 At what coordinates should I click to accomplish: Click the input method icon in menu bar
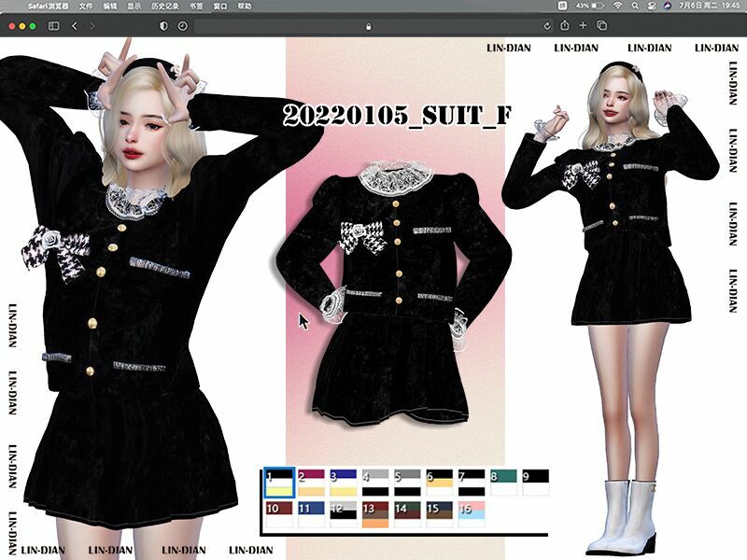(562, 6)
